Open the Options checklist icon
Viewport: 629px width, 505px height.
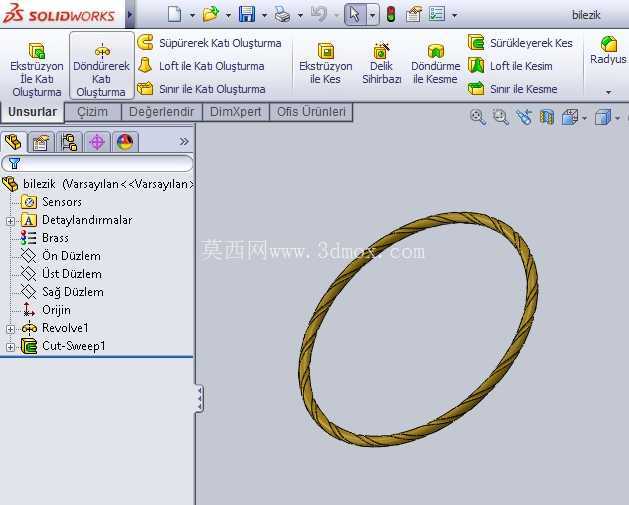(437, 14)
